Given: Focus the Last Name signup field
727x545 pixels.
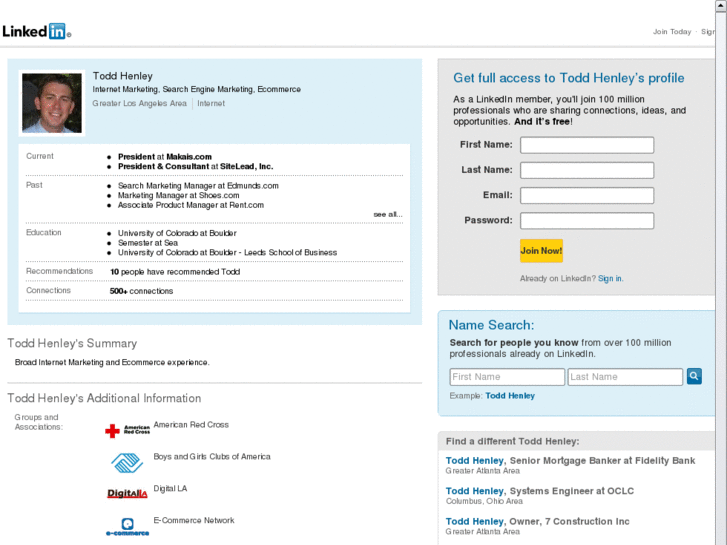Looking at the screenshot, I should pyautogui.click(x=587, y=170).
